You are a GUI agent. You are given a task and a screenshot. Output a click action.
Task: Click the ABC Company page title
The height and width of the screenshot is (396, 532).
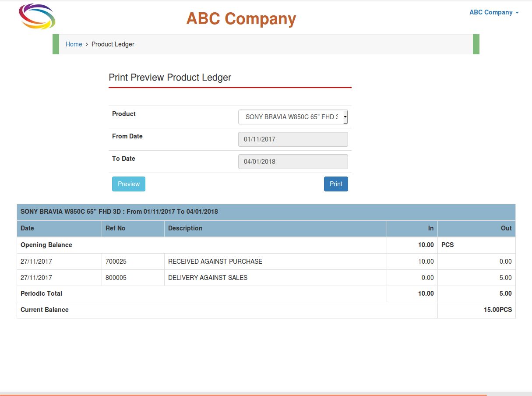[x=241, y=19]
